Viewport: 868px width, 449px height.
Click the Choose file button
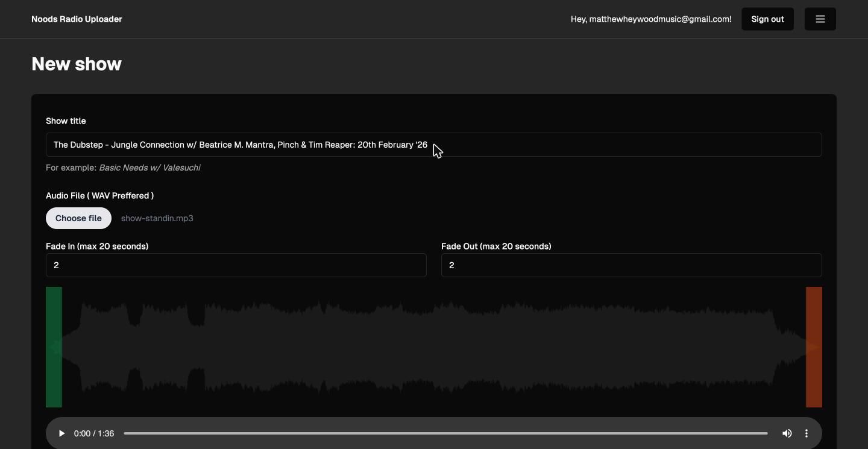[x=78, y=218]
